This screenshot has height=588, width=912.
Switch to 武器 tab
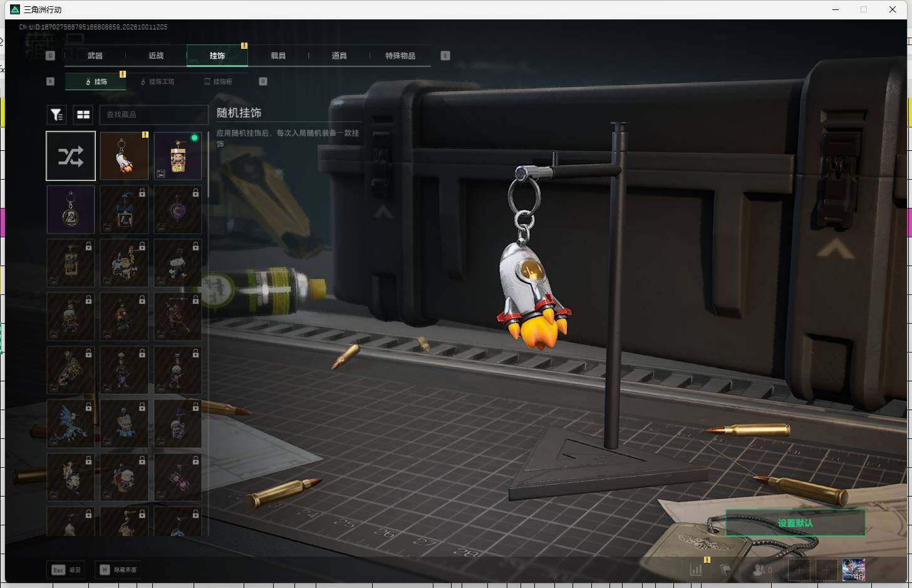[x=95, y=56]
